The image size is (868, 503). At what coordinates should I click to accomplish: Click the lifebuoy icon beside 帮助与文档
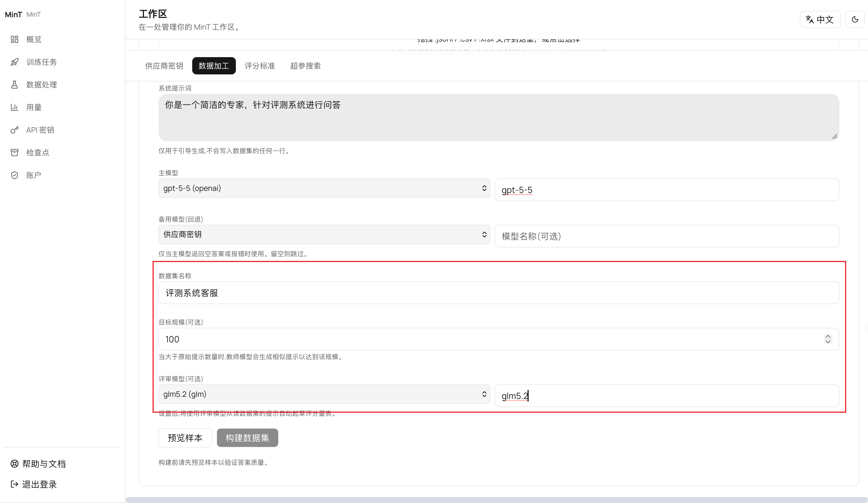pos(15,464)
